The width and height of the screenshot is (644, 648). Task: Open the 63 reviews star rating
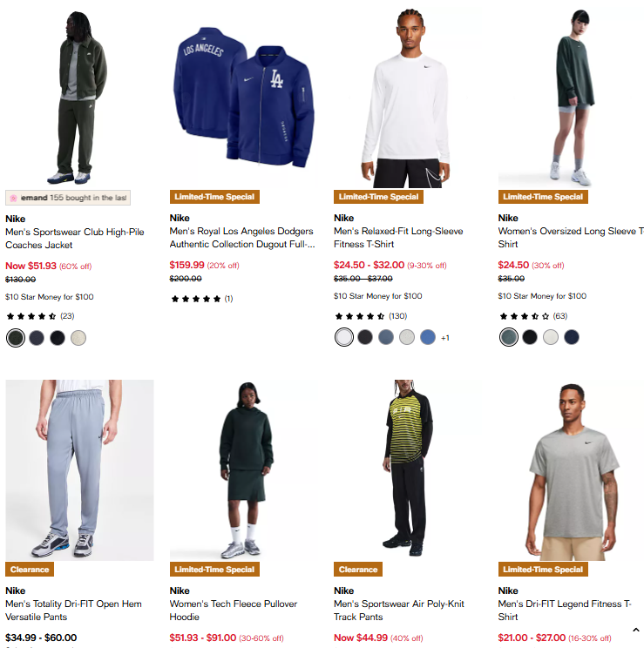(533, 316)
